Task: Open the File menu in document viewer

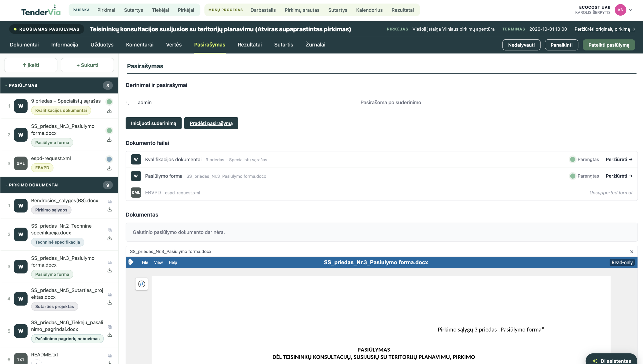Action: click(145, 262)
